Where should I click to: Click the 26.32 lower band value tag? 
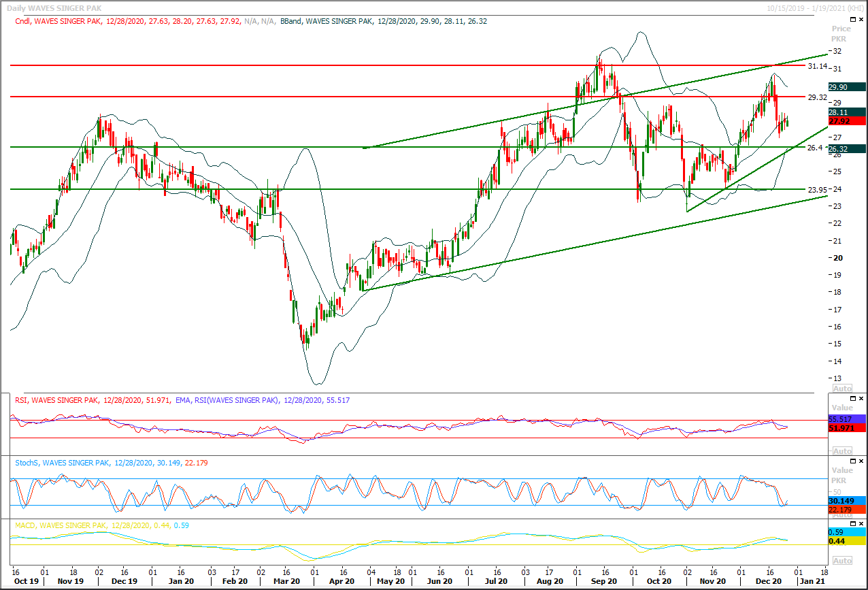click(x=847, y=149)
